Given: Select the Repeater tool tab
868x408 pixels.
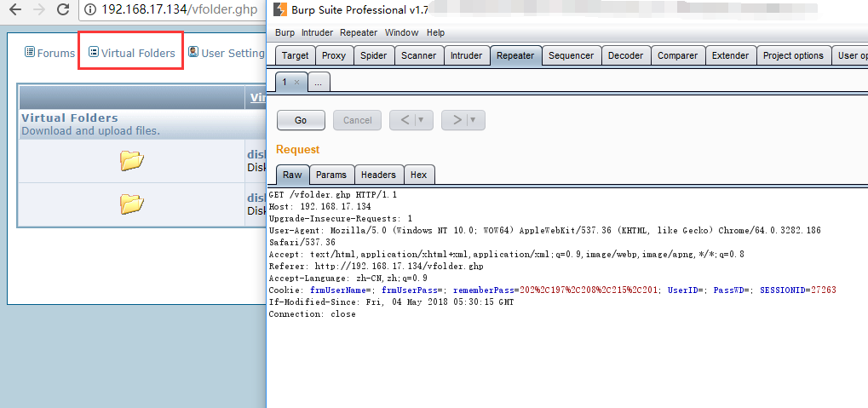Looking at the screenshot, I should (x=515, y=55).
